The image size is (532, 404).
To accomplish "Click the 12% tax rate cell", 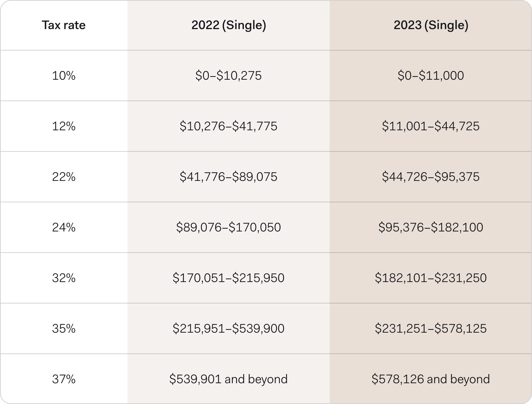I will point(64,126).
